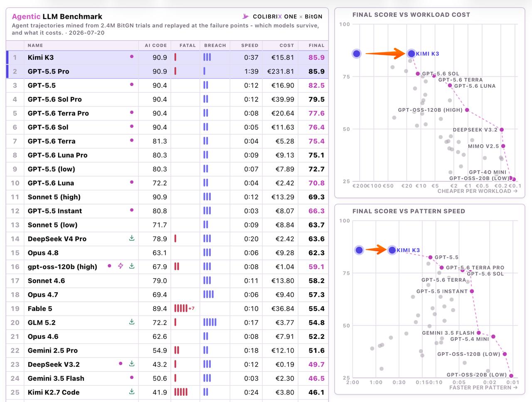
Task: Sort the table by AI CODE column header
Action: pos(156,45)
